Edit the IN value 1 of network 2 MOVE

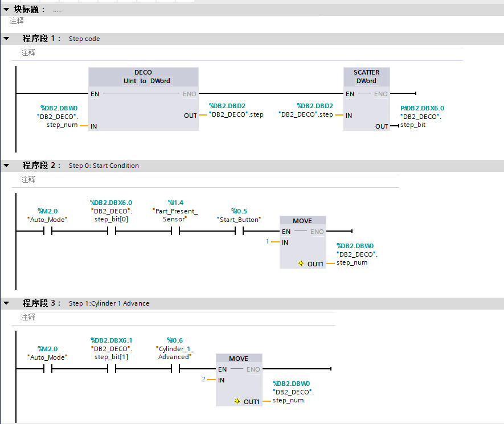point(267,242)
